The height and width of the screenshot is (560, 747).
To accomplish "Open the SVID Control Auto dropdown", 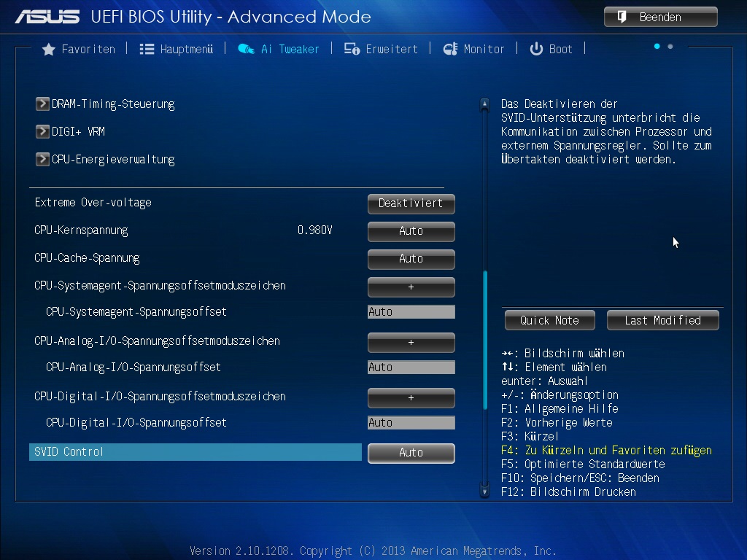I will click(411, 453).
